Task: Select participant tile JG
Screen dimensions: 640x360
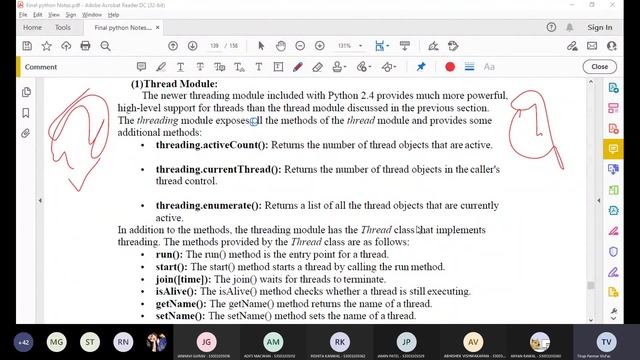Action: tap(207, 342)
